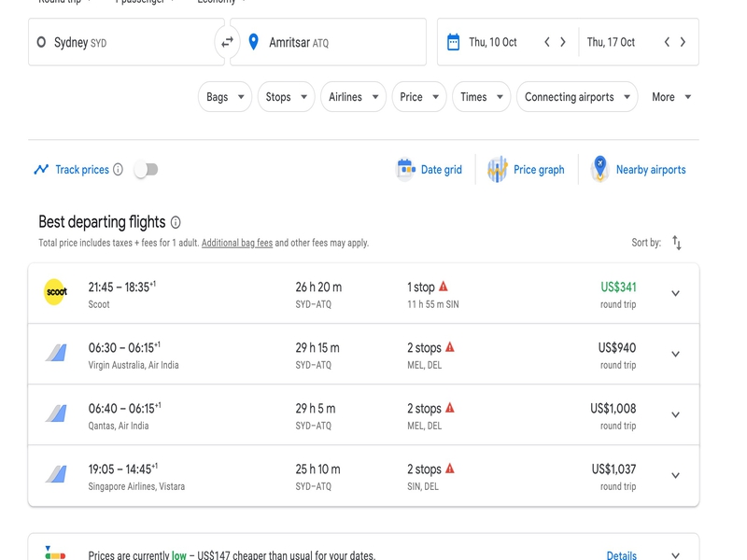
Task: Select the 06:30 – 06:15 Virgin Australia flight
Action: pyautogui.click(x=363, y=355)
